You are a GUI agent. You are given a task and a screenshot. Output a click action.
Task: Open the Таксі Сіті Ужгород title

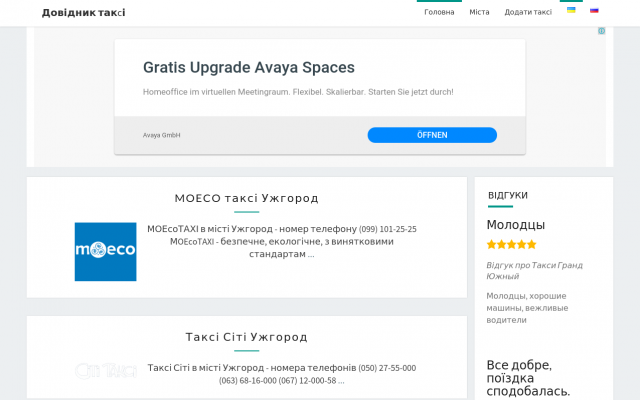tap(247, 337)
